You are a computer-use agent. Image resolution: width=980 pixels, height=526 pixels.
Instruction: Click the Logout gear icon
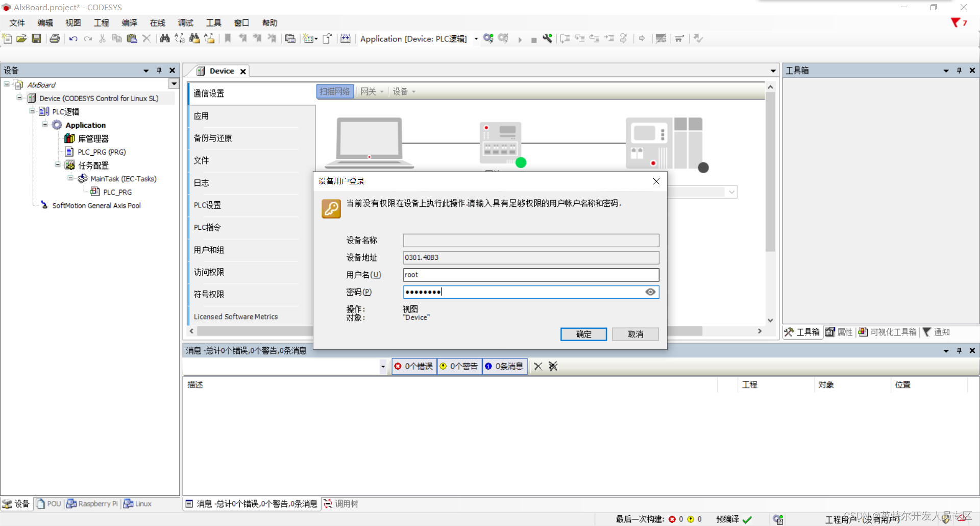503,38
